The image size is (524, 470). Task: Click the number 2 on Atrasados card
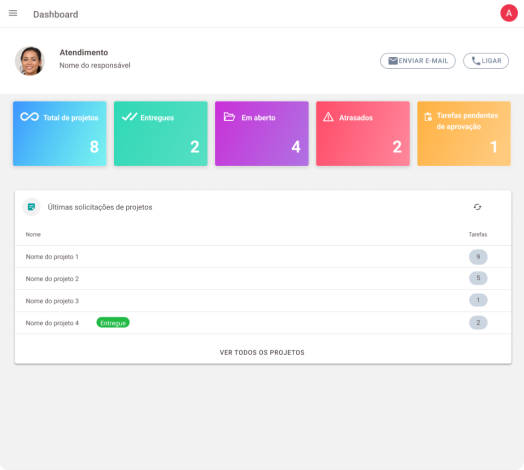pos(397,147)
